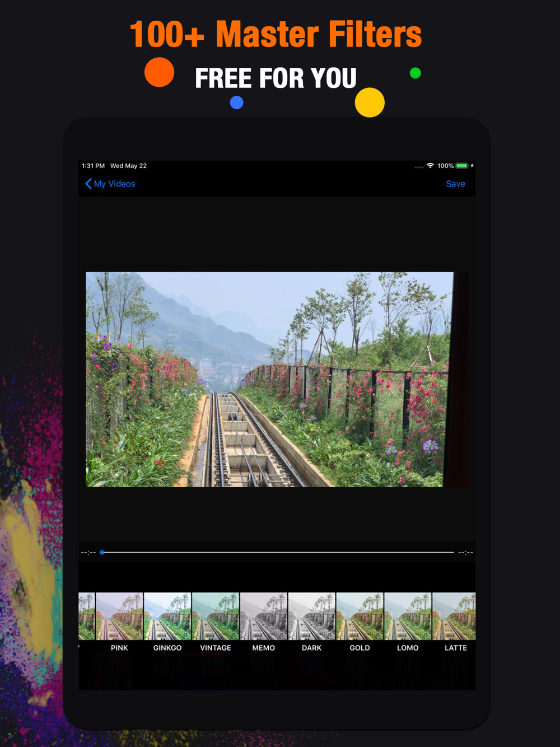This screenshot has height=747, width=560.
Task: Click the back chevron arrow
Action: (x=88, y=184)
